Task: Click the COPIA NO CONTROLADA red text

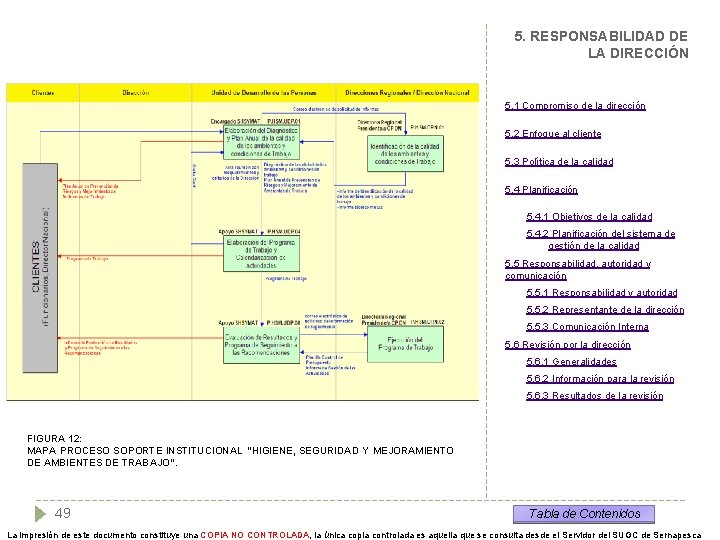Action: click(x=255, y=535)
